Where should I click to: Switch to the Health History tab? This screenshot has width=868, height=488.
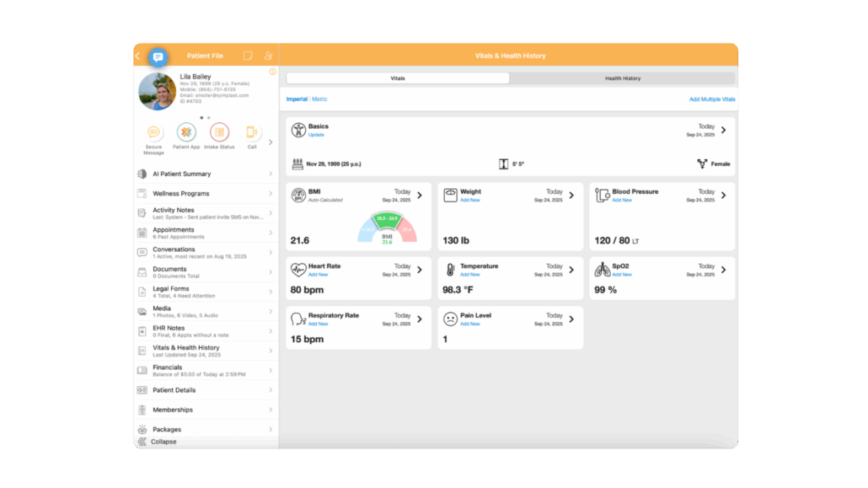point(622,78)
